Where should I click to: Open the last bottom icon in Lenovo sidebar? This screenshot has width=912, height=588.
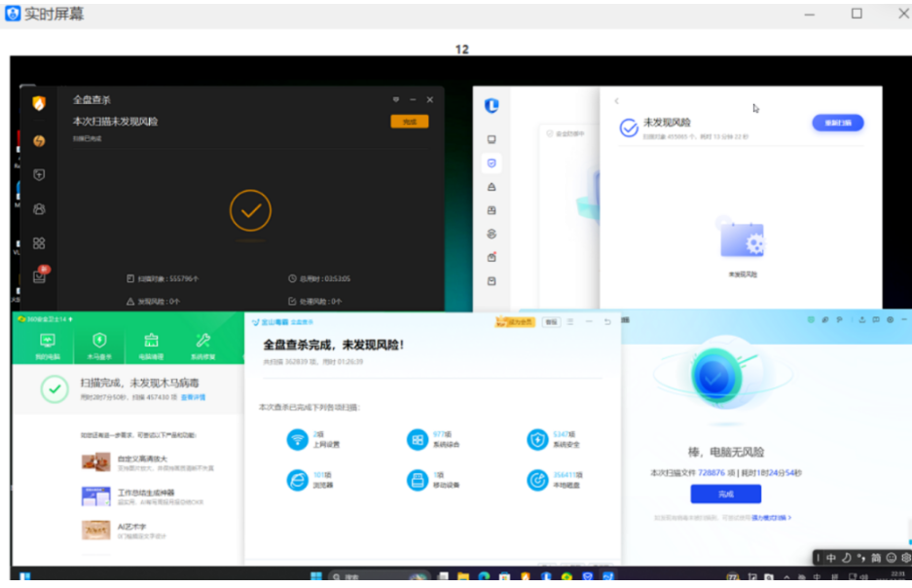(492, 281)
